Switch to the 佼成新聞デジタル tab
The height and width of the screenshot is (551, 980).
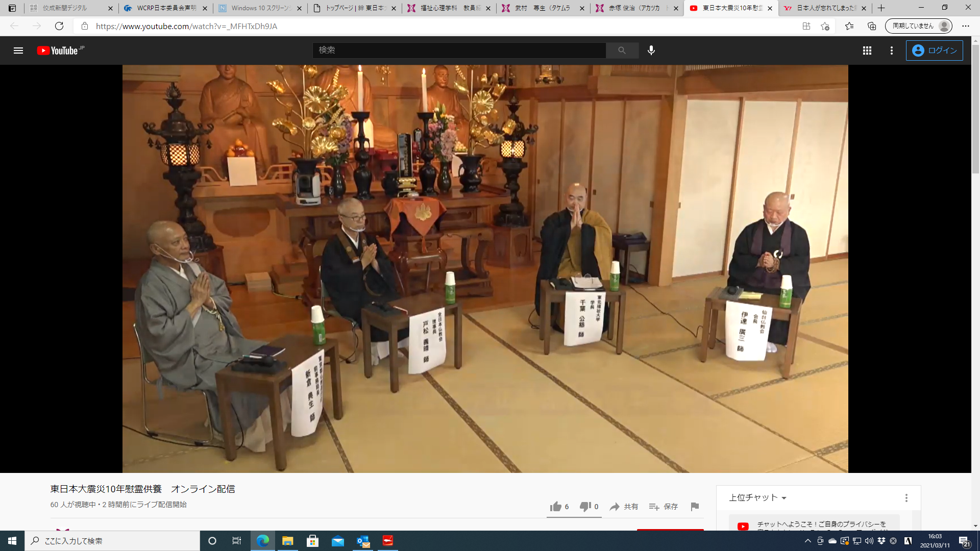[65, 8]
